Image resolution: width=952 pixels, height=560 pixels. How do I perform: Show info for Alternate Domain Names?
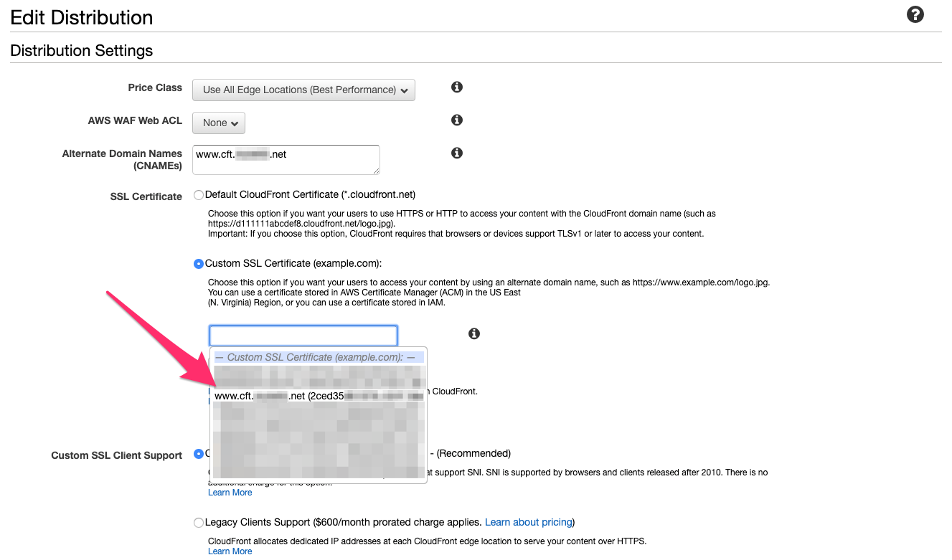point(456,153)
